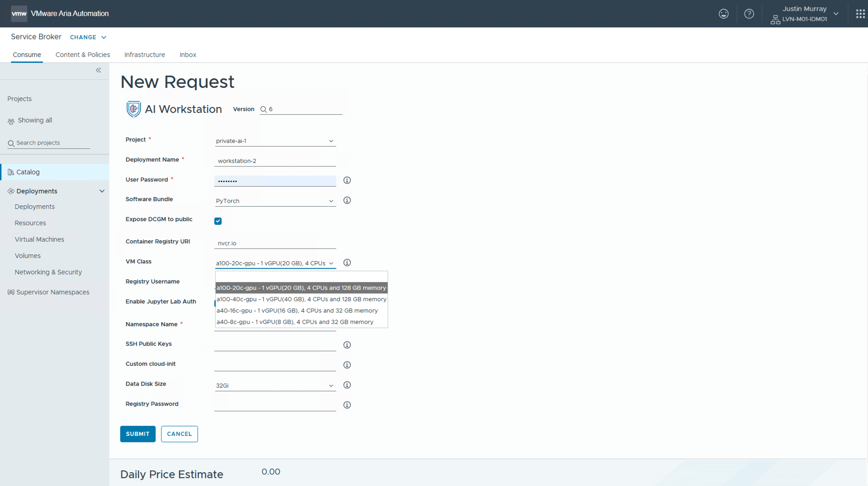Open the VMware Aria Automation feedback smiley icon
This screenshot has height=486, width=868.
click(x=723, y=14)
